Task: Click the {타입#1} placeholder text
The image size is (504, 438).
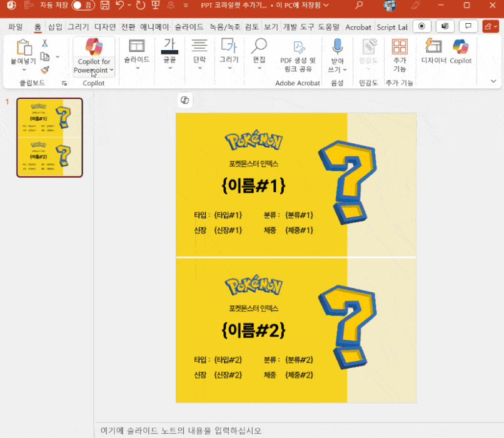Action: pyautogui.click(x=228, y=215)
